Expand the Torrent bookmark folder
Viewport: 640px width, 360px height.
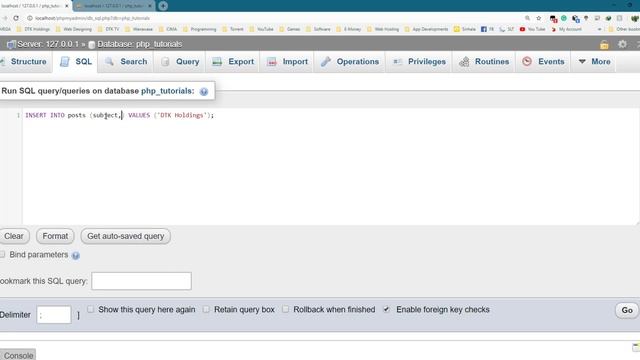coord(233,29)
